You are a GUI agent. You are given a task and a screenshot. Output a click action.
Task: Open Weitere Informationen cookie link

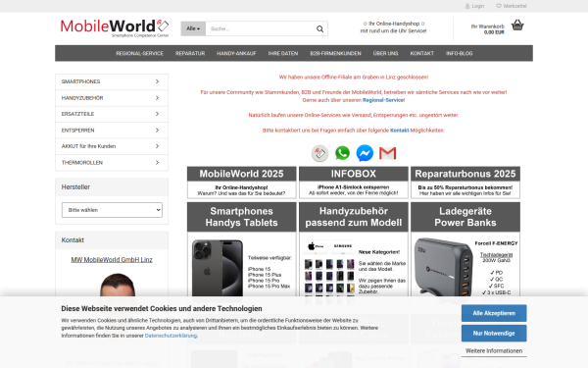pyautogui.click(x=494, y=350)
